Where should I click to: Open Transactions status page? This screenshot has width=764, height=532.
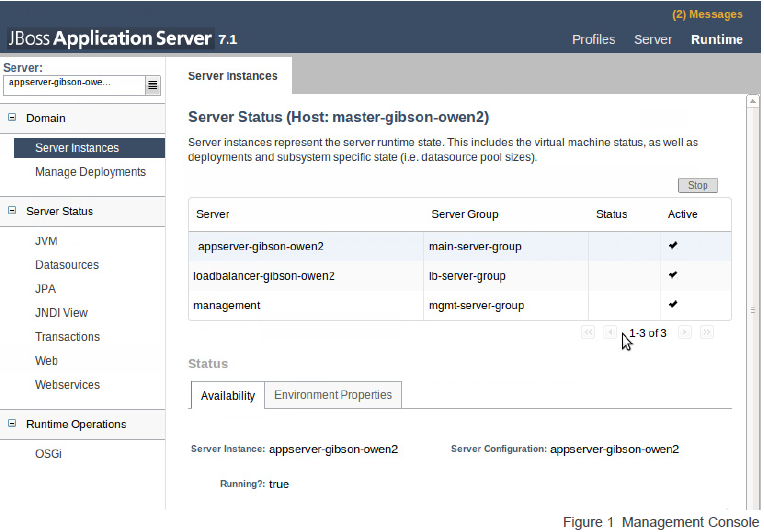[67, 337]
